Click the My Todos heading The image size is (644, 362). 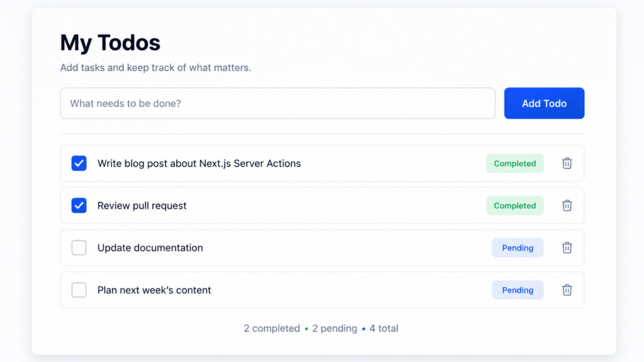click(110, 43)
